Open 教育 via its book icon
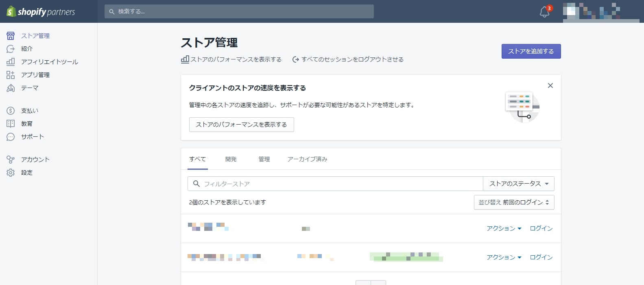Viewport: 644px width, 285px height. pos(11,124)
